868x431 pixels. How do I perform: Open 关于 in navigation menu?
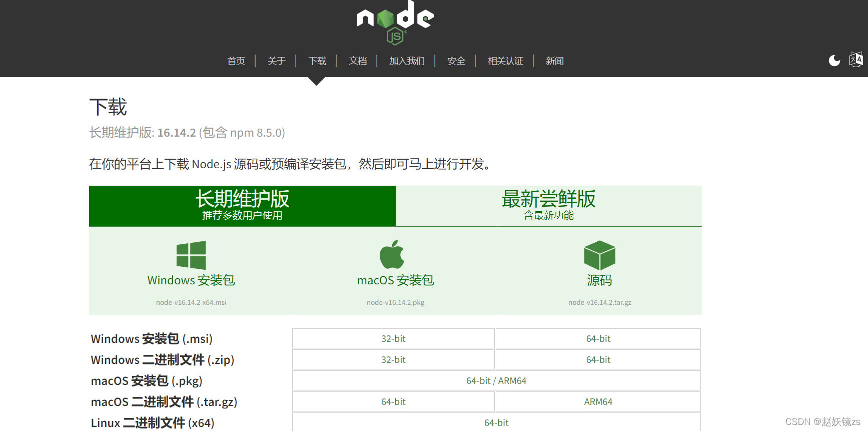click(277, 61)
